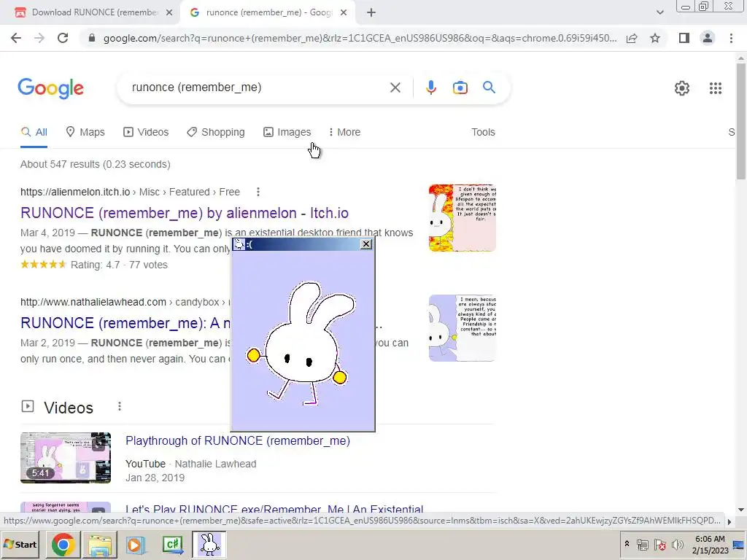Open the C# program taskbar icon

pyautogui.click(x=172, y=545)
